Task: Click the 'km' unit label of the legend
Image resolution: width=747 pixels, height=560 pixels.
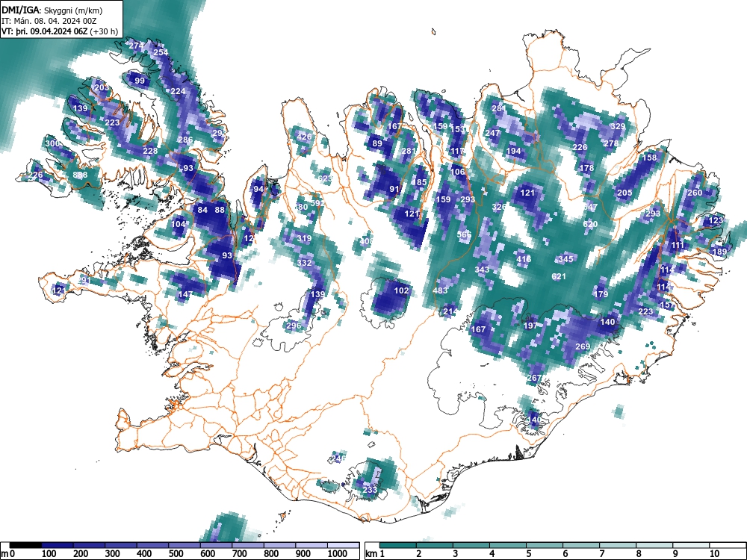Action: (371, 554)
